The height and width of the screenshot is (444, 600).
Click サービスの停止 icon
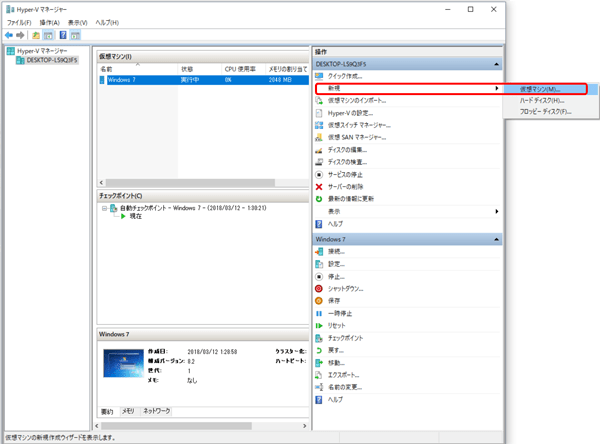(319, 175)
